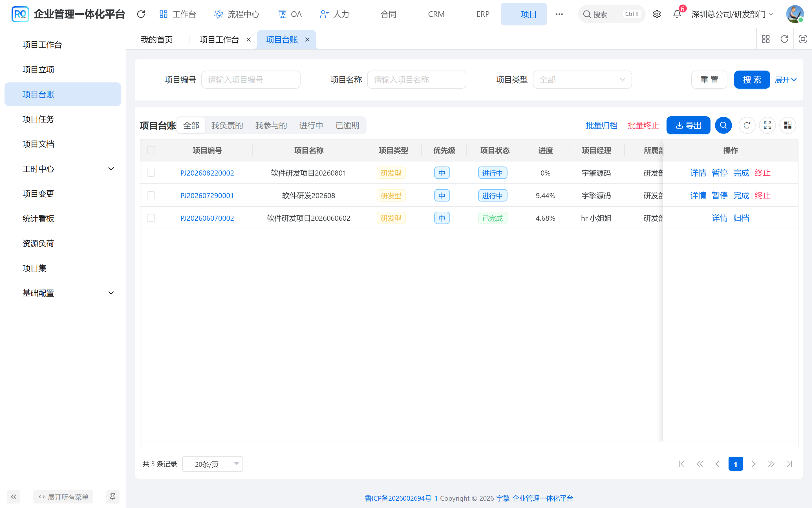This screenshot has height=508, width=812.
Task: Click the refresh icon beside platform title
Action: point(141,14)
